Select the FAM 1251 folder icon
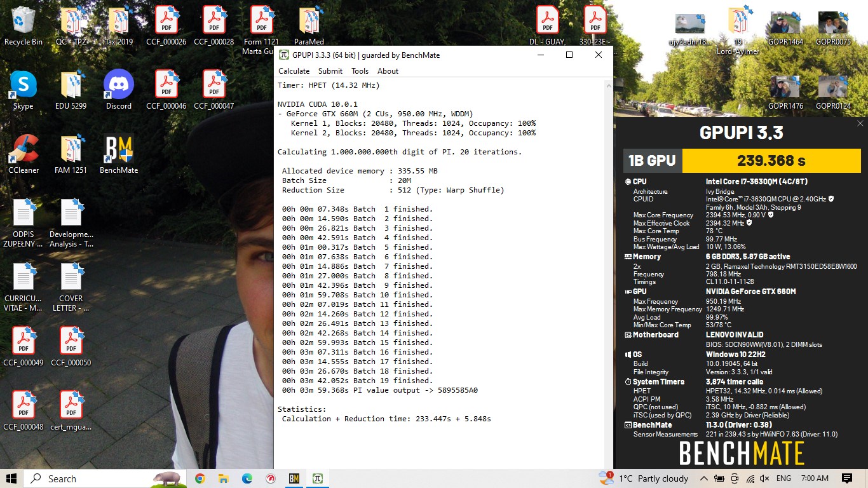The image size is (868, 488). (71, 154)
